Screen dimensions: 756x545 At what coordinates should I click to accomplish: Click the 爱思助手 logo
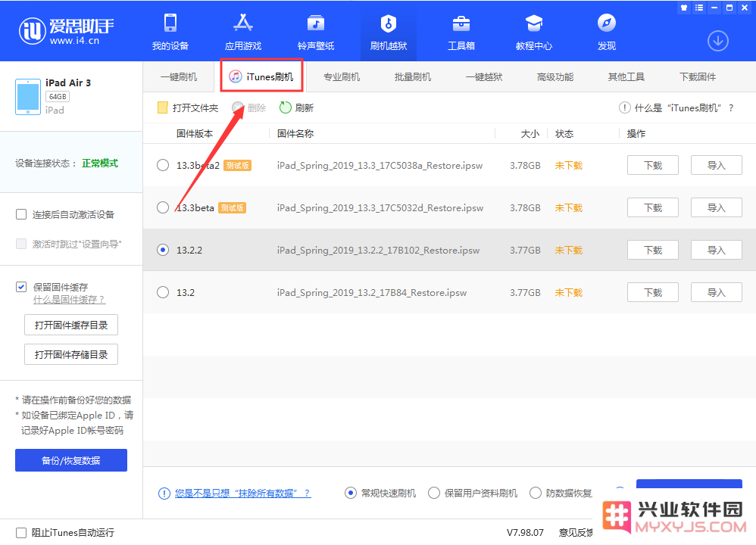[x=67, y=31]
